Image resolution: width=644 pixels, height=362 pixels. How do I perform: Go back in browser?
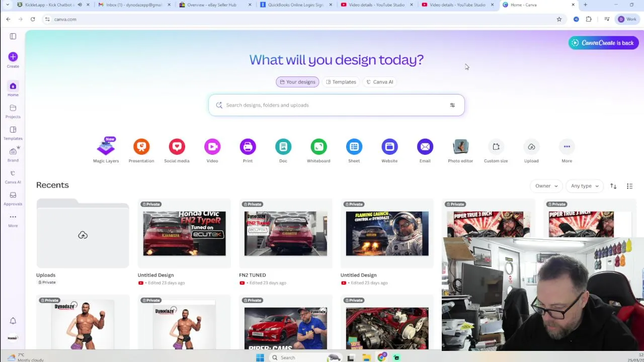8,19
